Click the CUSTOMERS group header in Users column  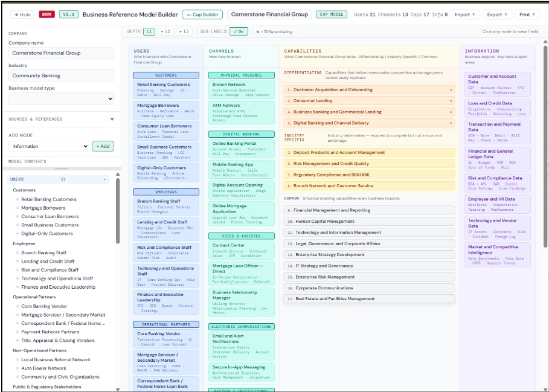(x=166, y=76)
